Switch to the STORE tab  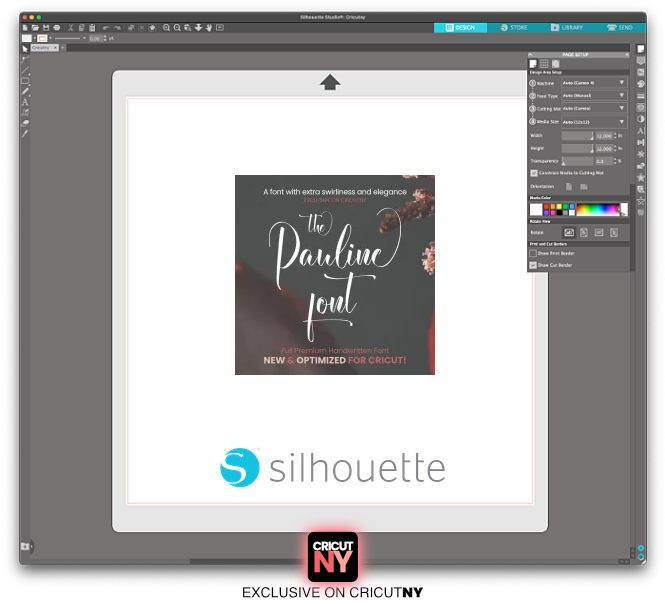point(514,28)
